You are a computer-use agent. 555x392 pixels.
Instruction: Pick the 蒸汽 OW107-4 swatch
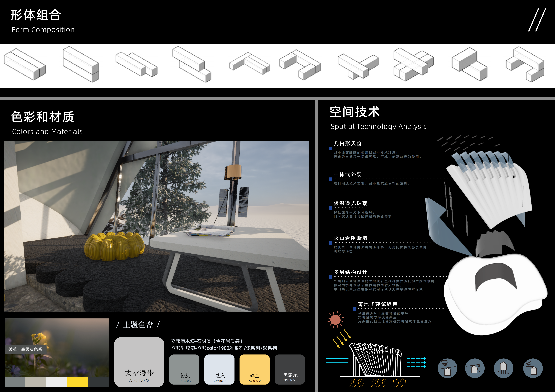[x=219, y=369]
